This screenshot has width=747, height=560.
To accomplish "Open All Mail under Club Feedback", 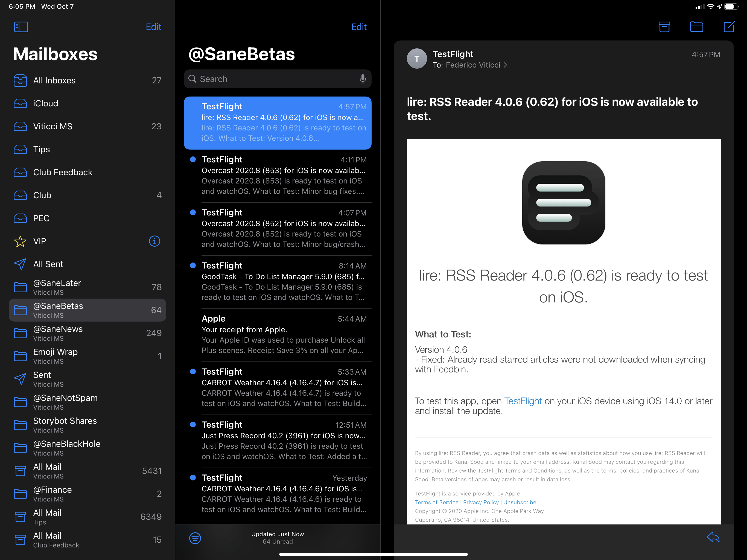I will 87,540.
